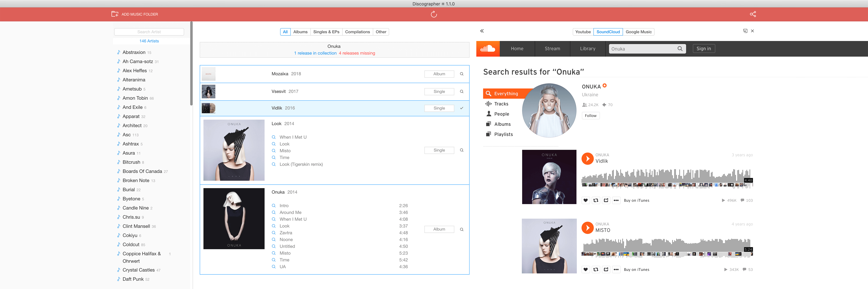Image resolution: width=868 pixels, height=289 pixels.
Task: Open SoundCloud Home page
Action: [517, 49]
